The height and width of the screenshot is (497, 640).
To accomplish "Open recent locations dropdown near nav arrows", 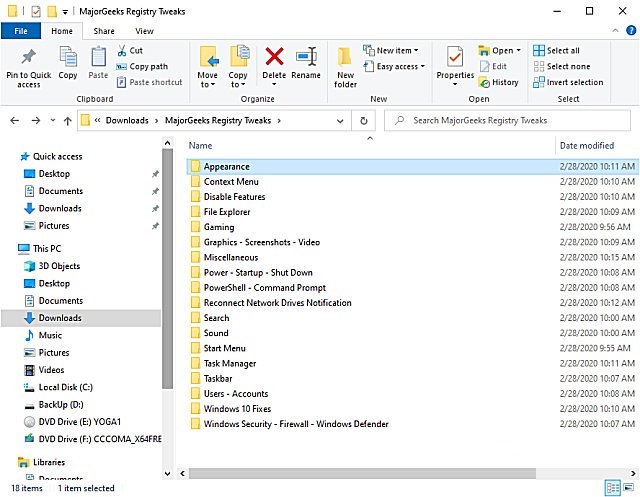I will (x=53, y=120).
